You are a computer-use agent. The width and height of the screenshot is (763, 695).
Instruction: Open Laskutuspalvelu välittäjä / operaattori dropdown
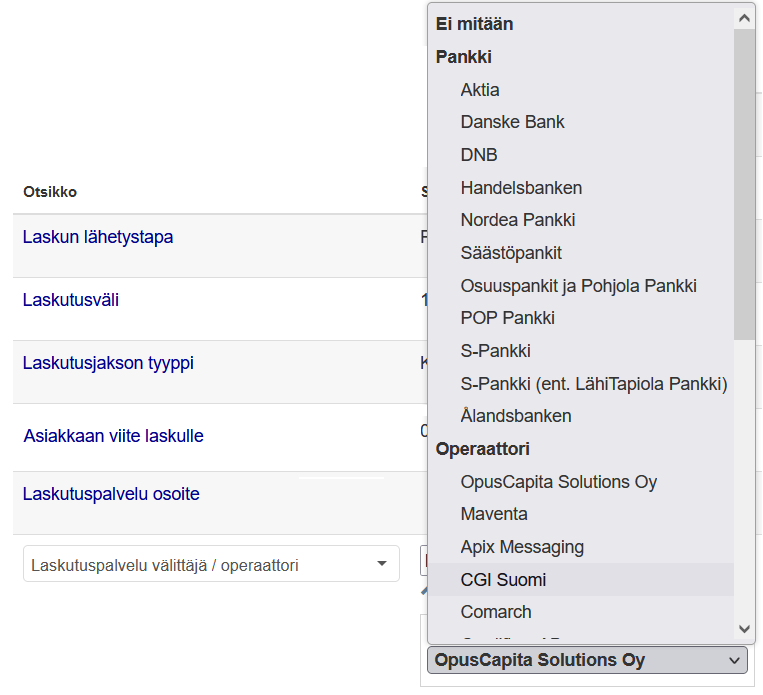[211, 565]
